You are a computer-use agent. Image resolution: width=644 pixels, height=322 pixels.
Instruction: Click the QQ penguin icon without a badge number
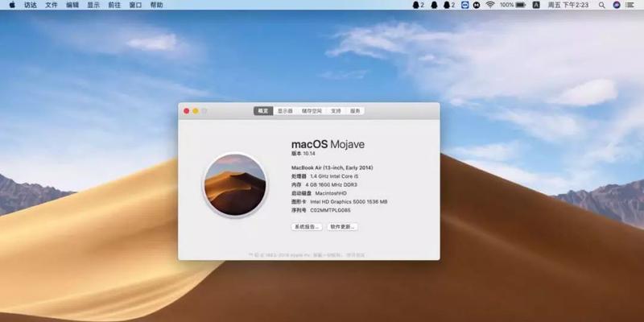(x=434, y=5)
